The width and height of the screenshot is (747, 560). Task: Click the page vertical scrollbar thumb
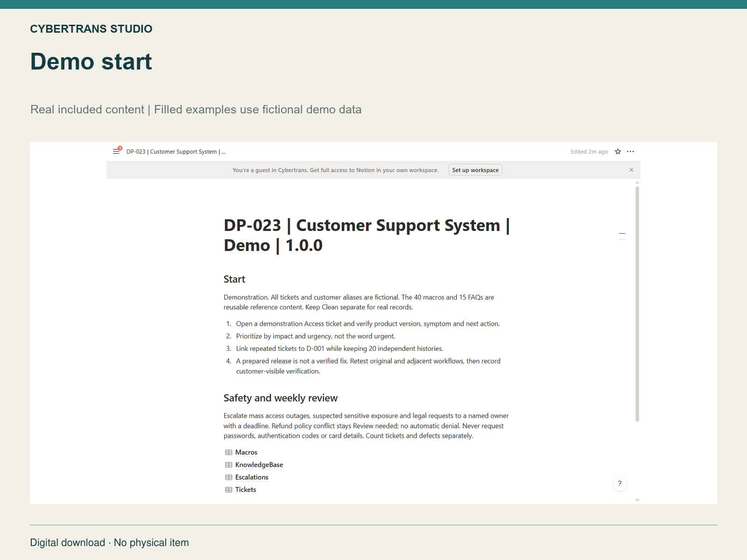[637, 304]
